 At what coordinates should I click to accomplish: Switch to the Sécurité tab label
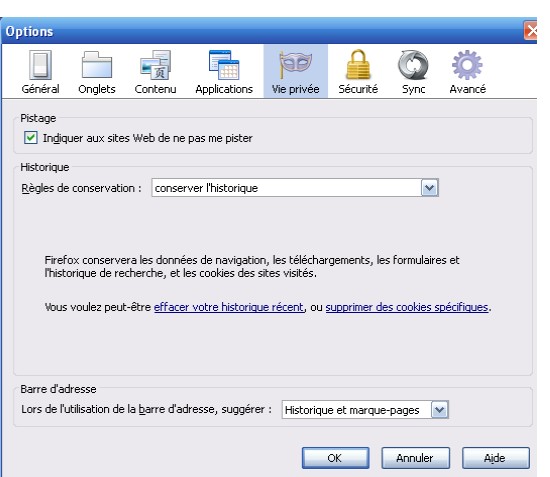[358, 89]
